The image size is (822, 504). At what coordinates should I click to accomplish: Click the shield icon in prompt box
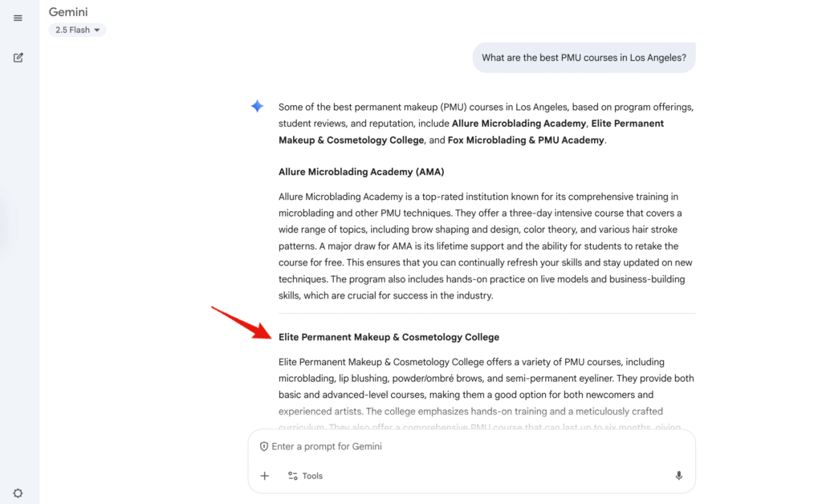[263, 446]
